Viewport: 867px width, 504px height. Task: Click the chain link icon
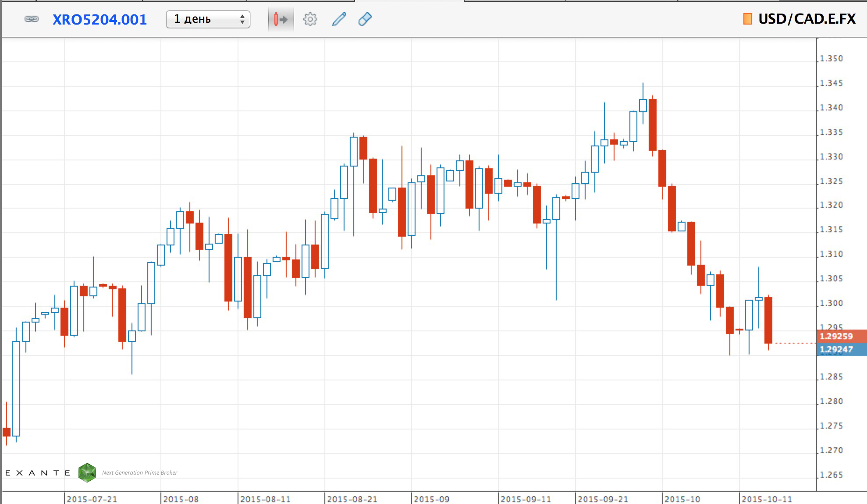32,19
